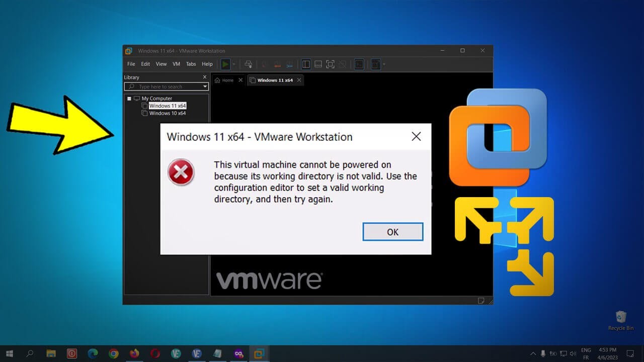Viewport: 644px width, 362px height.
Task: Open the Edit menu
Action: (145, 64)
